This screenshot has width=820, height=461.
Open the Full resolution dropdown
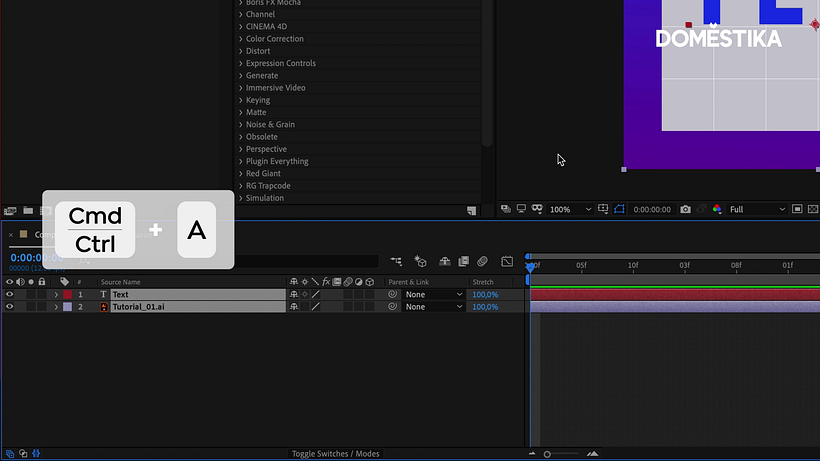pyautogui.click(x=757, y=209)
